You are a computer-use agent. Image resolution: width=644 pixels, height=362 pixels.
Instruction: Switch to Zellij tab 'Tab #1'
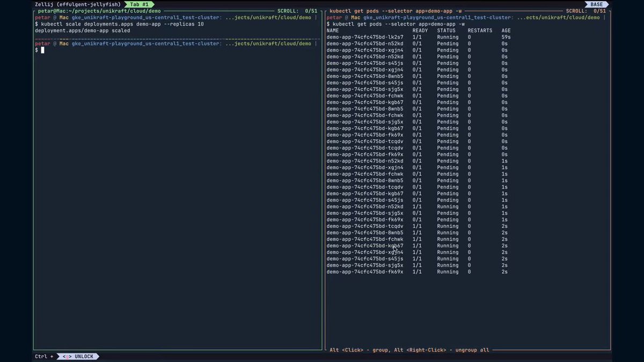(138, 4)
